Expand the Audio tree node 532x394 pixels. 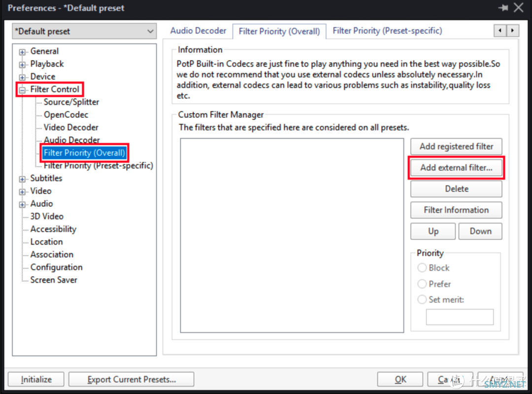coord(22,205)
